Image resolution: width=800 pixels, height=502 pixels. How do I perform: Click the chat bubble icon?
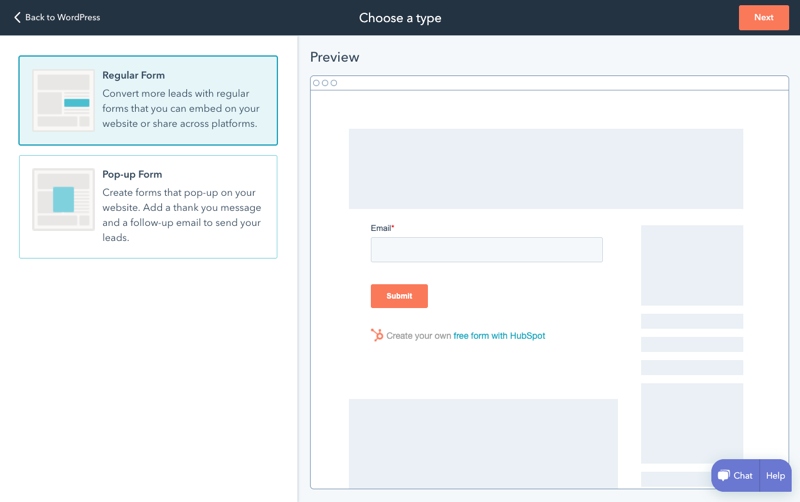723,475
